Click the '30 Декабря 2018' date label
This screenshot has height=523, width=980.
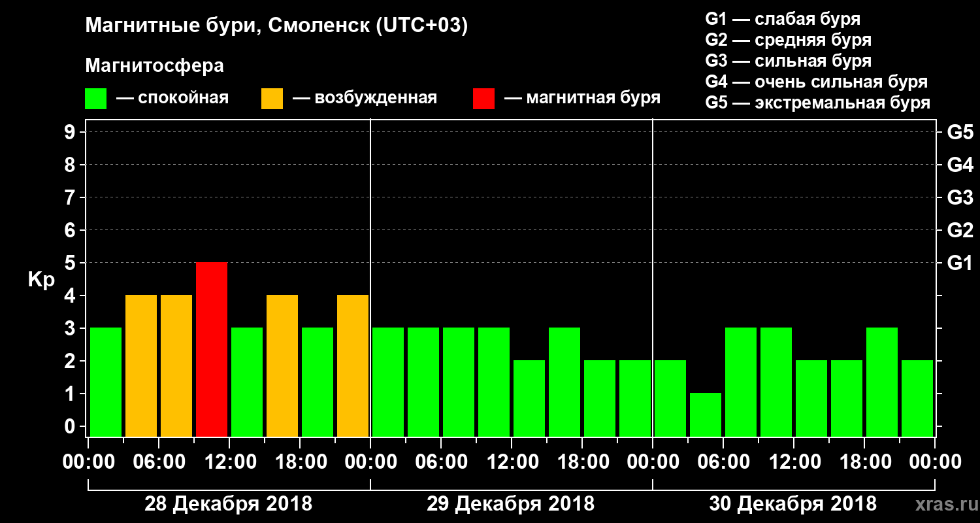point(792,504)
